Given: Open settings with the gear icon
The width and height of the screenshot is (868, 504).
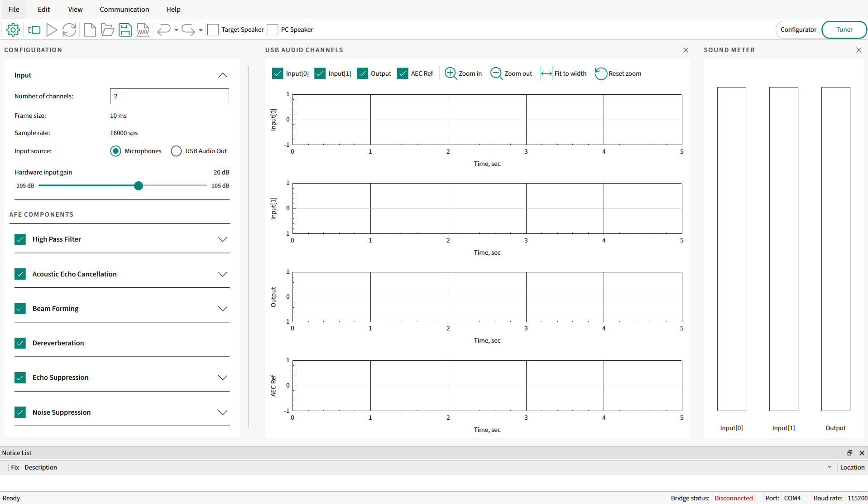Looking at the screenshot, I should pyautogui.click(x=13, y=30).
